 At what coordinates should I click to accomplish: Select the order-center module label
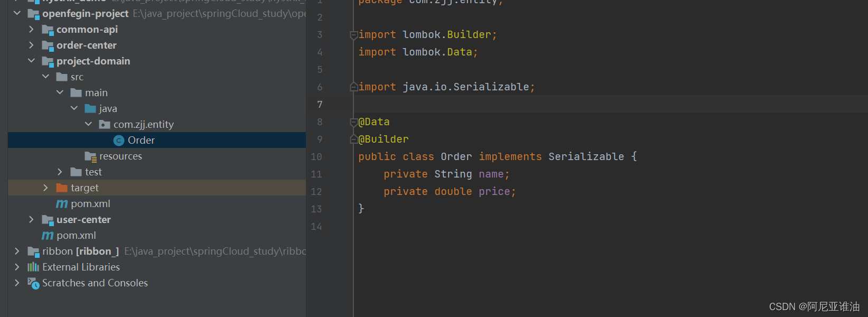click(87, 45)
